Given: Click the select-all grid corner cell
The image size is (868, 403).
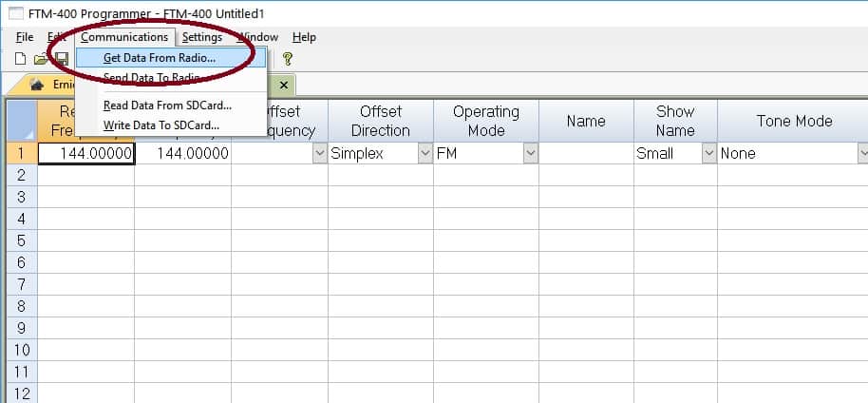Looking at the screenshot, I should 22,121.
